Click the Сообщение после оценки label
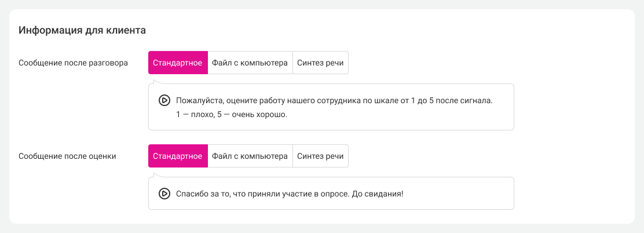Image resolution: width=644 pixels, height=233 pixels. point(68,156)
